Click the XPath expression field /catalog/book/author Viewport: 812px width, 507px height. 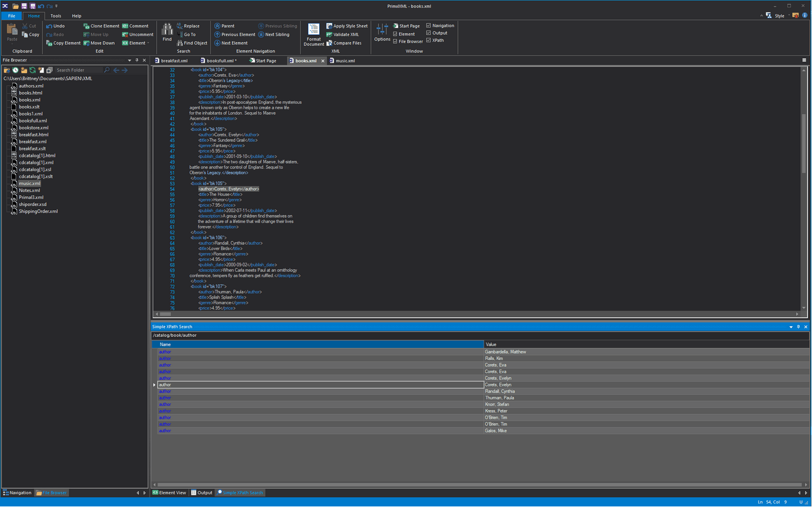tap(480, 335)
